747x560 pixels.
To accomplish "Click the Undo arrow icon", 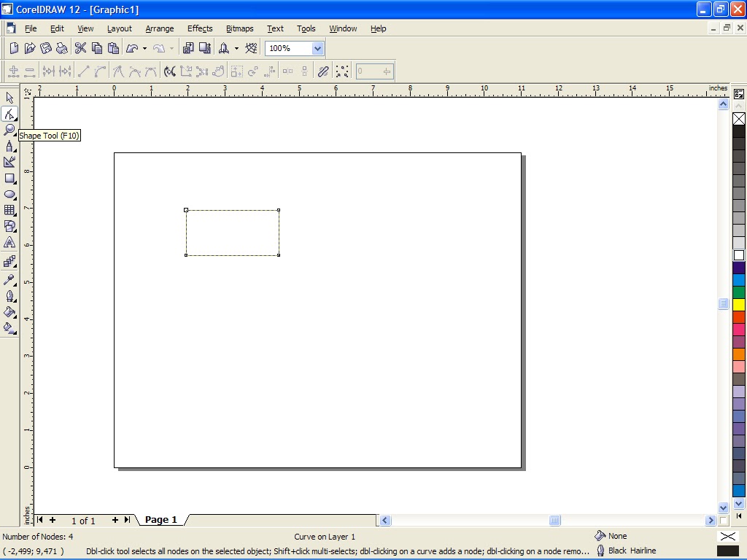I will (133, 48).
